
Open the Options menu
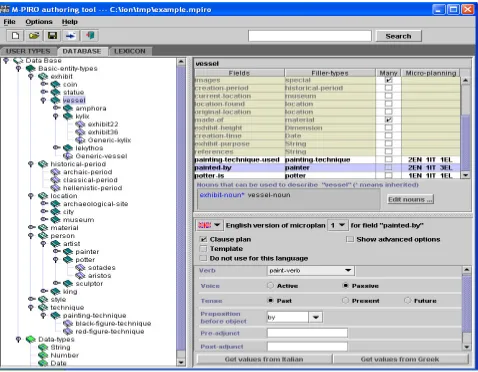pyautogui.click(x=39, y=22)
